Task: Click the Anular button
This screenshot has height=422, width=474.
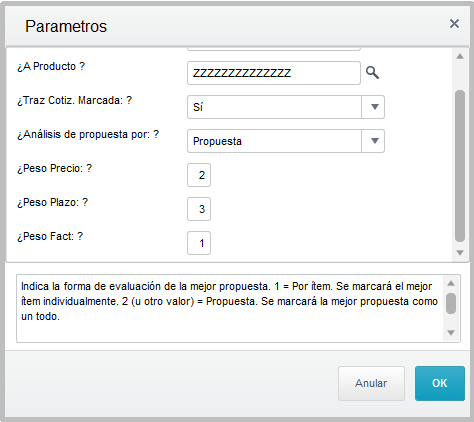Action: point(371,383)
